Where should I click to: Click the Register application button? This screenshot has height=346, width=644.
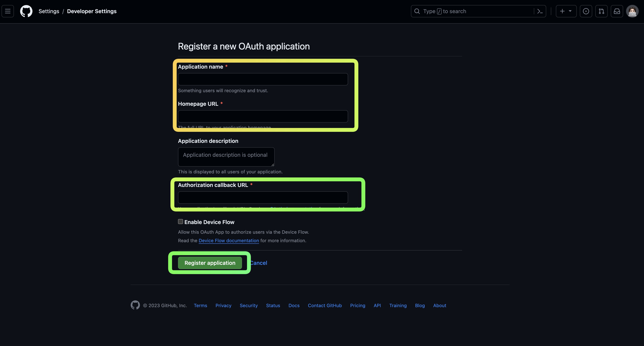(x=210, y=263)
